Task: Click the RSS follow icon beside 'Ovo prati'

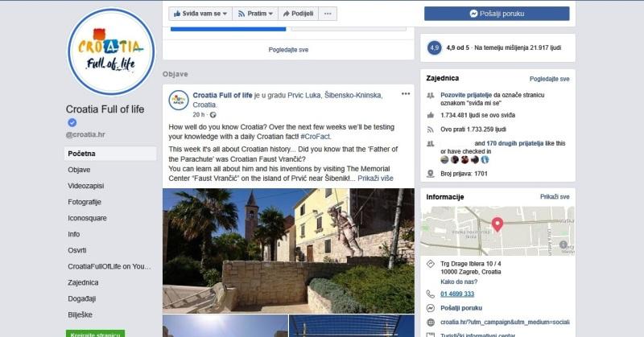Action: (431, 129)
